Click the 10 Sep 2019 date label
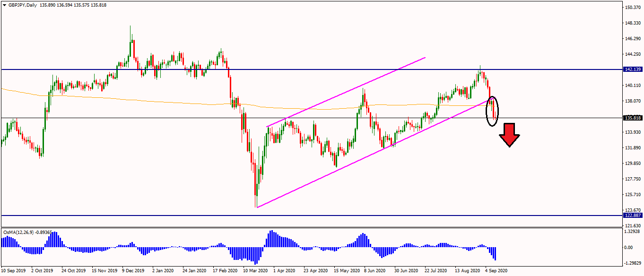 pyautogui.click(x=12, y=271)
